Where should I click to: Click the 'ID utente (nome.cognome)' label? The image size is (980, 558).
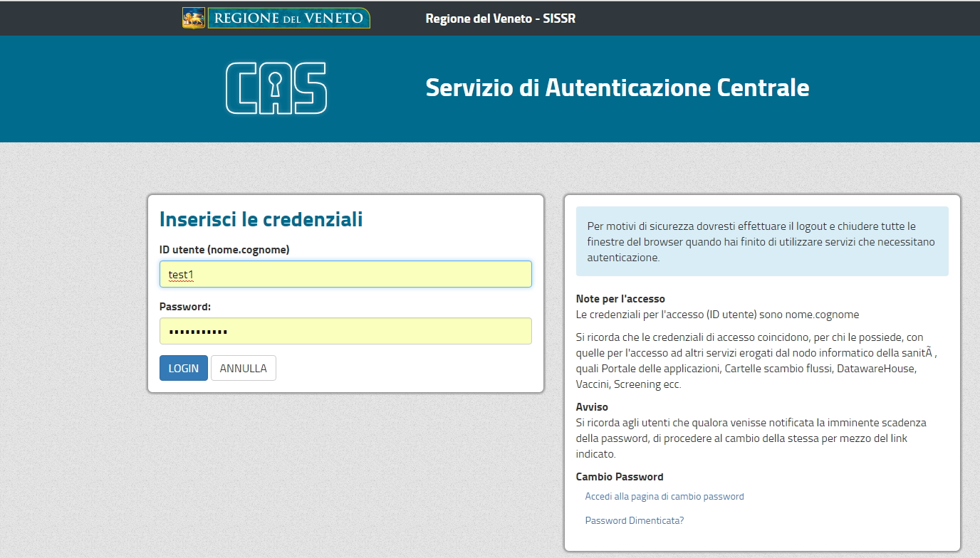point(224,250)
